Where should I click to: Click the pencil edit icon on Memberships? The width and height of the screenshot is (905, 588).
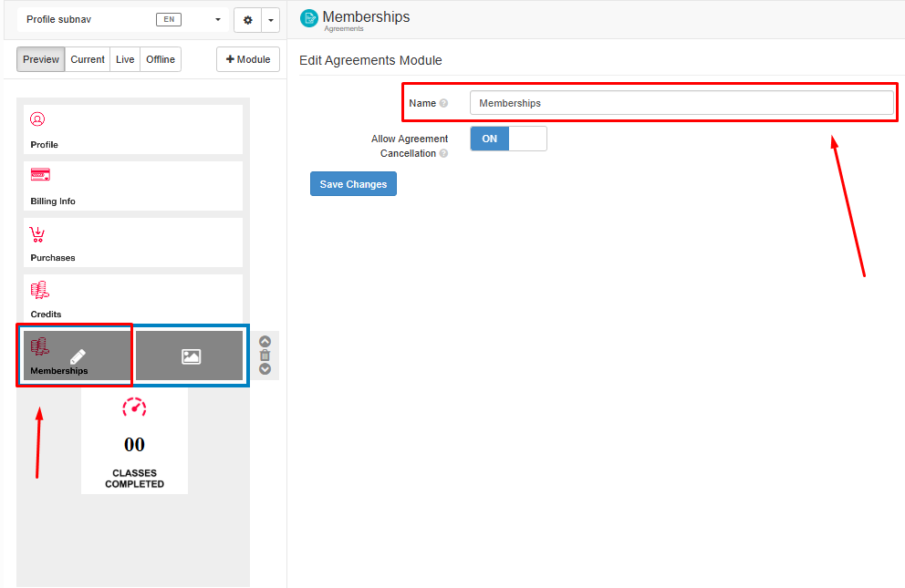click(78, 356)
